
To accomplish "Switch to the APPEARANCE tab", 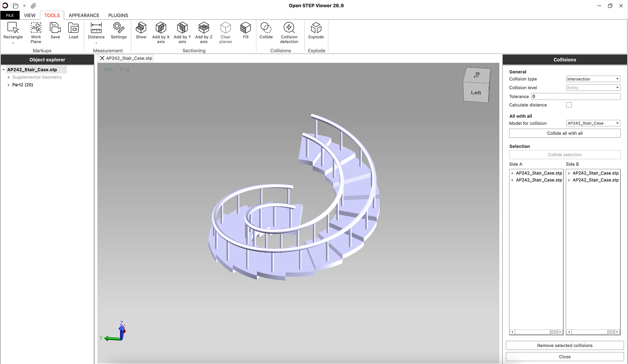I will pyautogui.click(x=84, y=15).
